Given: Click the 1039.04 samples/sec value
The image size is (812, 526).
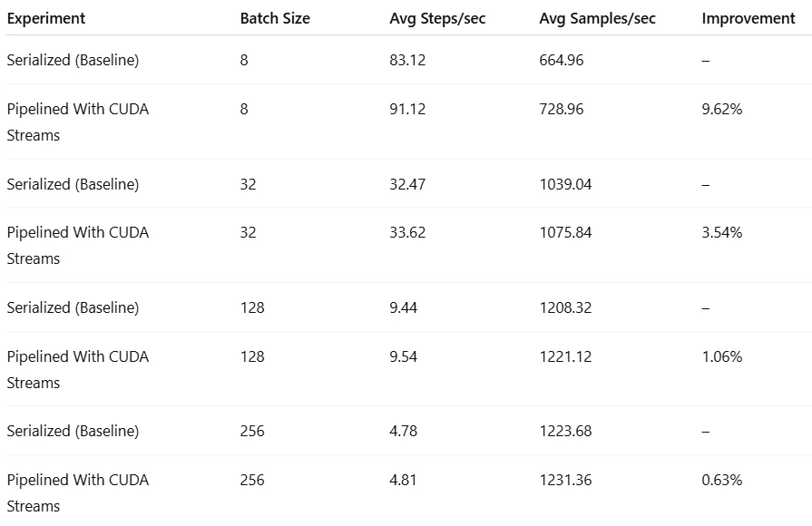Looking at the screenshot, I should [x=565, y=184].
